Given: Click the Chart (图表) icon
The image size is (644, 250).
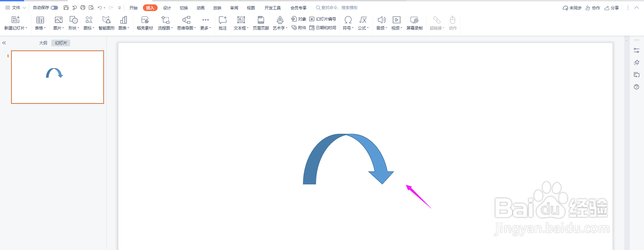Looking at the screenshot, I should tap(124, 20).
